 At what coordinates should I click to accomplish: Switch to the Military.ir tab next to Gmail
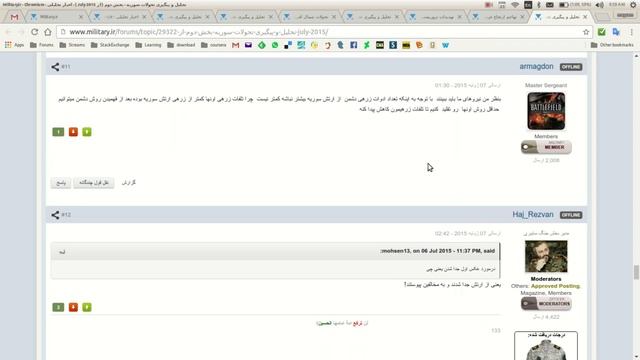click(x=56, y=17)
